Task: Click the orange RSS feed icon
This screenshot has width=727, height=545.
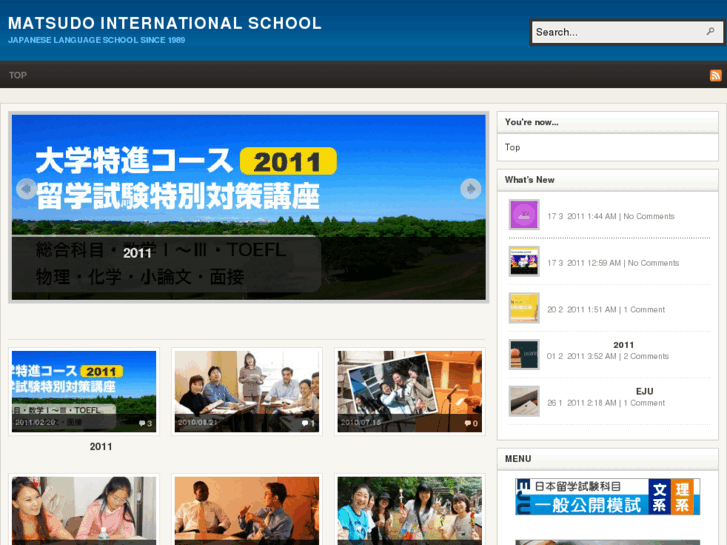Action: point(715,75)
